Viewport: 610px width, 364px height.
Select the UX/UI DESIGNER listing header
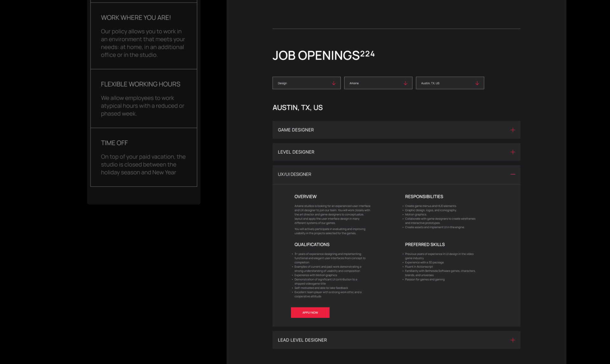point(294,174)
